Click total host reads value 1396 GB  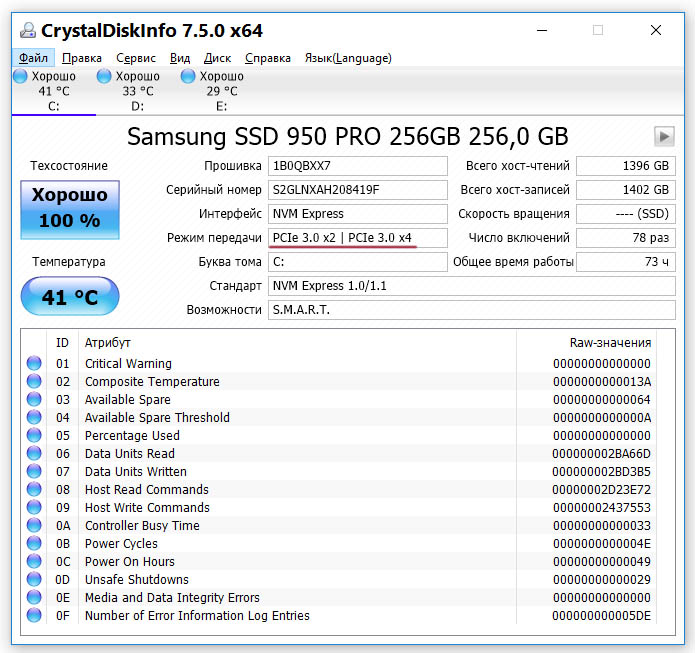(625, 166)
